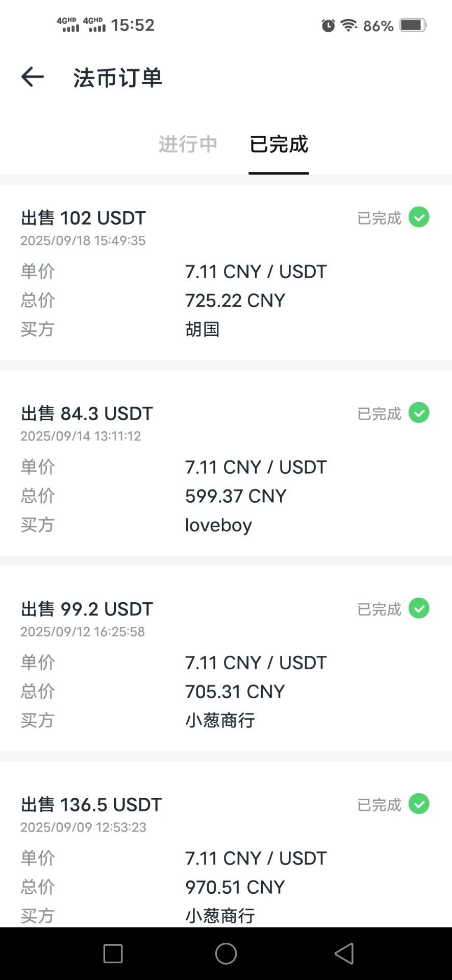Image resolution: width=452 pixels, height=980 pixels.
Task: Tap the back arrow in header
Action: coord(33,77)
